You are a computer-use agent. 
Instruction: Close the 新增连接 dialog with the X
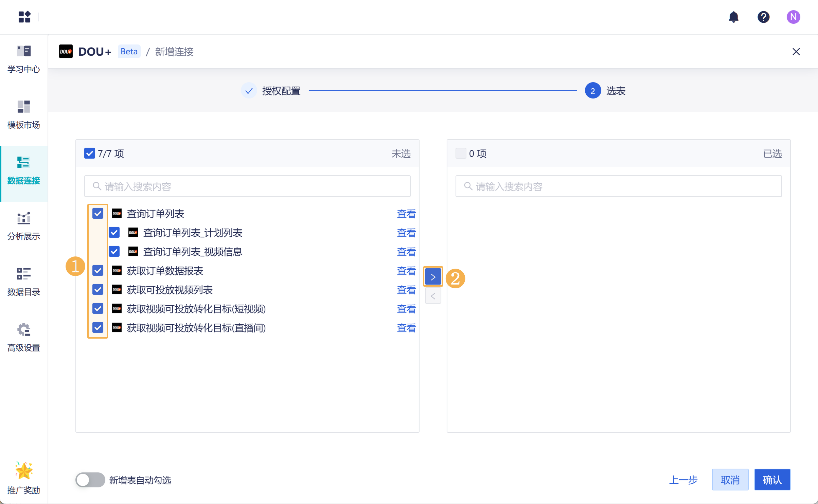[x=796, y=52]
